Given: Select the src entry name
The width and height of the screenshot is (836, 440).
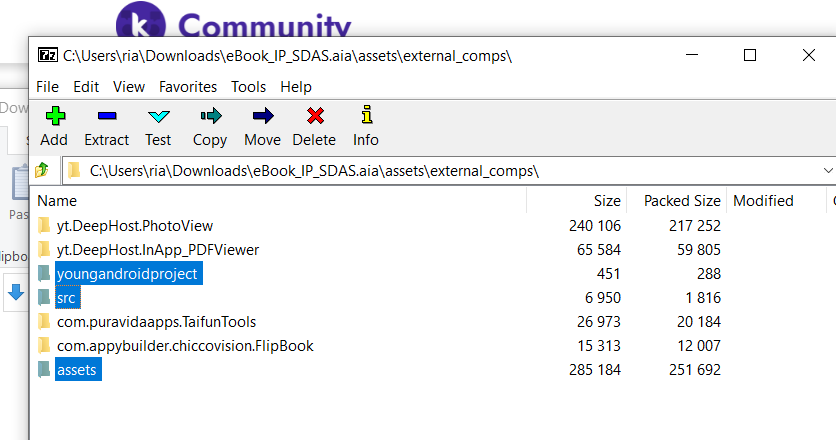Looking at the screenshot, I should click(66, 298).
